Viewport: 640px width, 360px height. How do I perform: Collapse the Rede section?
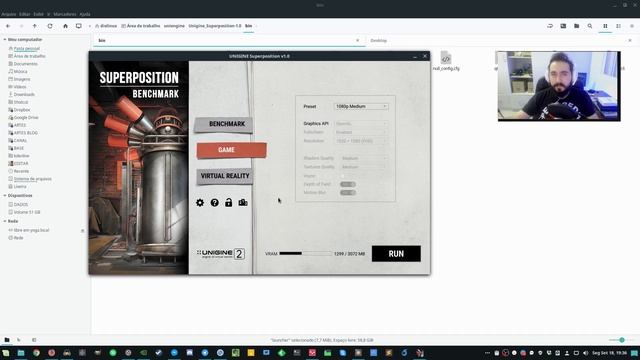tap(4, 221)
